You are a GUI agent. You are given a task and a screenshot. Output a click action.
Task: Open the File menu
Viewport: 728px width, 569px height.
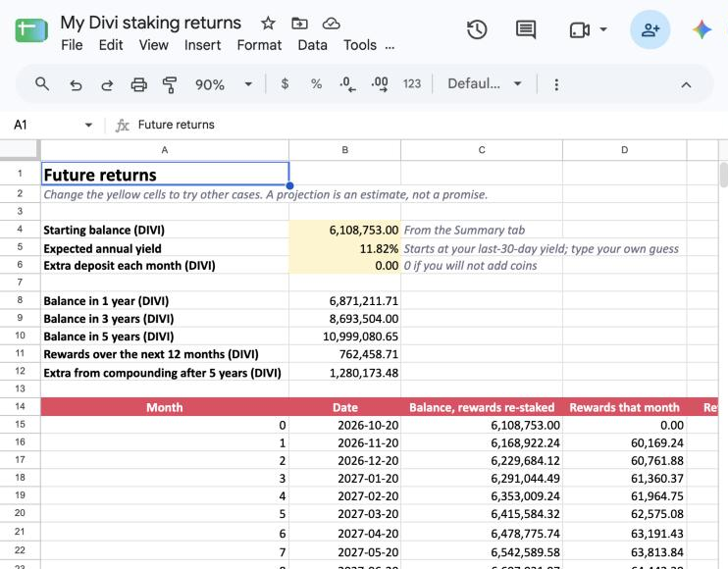(72, 45)
